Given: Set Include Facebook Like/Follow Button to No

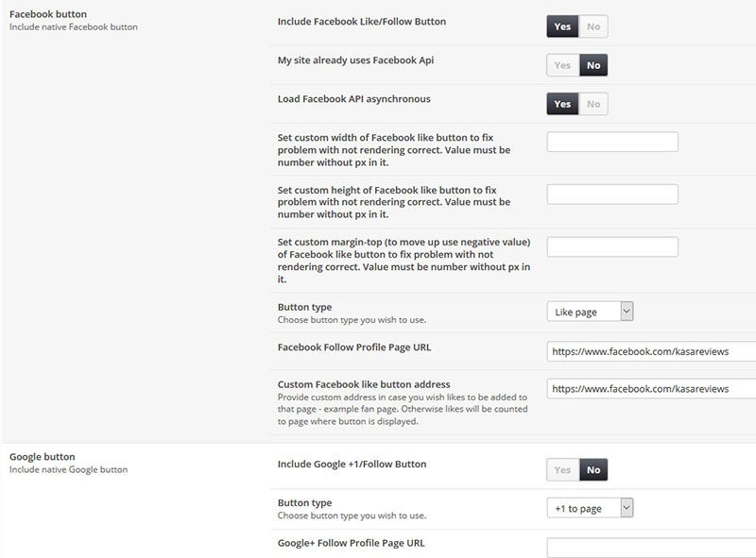Looking at the screenshot, I should click(x=593, y=26).
